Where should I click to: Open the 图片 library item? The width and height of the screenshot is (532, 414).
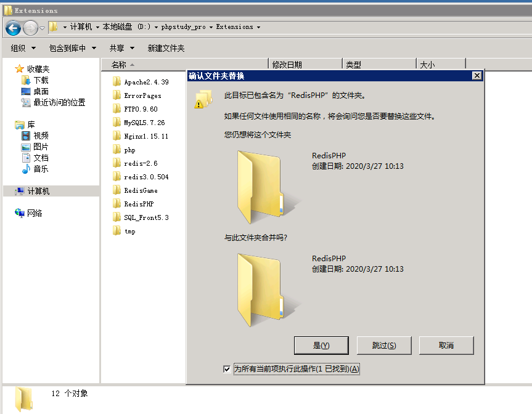point(41,147)
